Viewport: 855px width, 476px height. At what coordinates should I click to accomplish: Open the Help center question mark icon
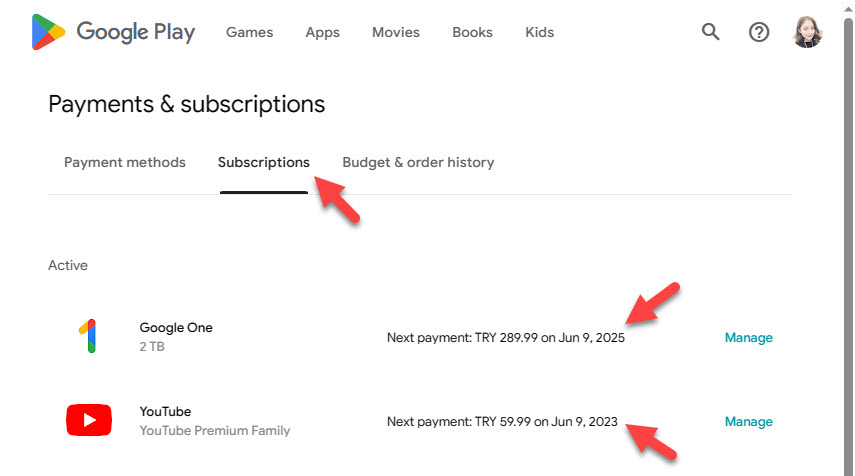tap(759, 32)
